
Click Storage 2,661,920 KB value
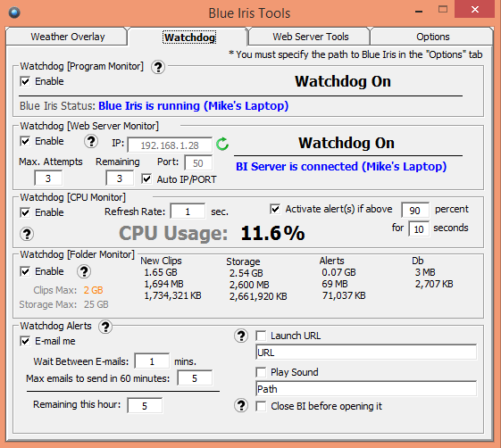(258, 296)
